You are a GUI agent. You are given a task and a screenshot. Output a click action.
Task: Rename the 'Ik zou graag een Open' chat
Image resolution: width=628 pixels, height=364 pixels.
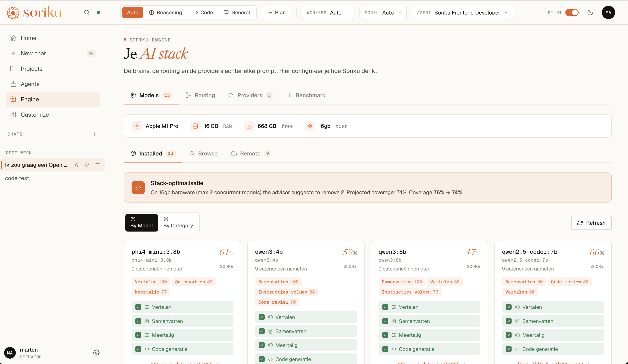pyautogui.click(x=76, y=165)
